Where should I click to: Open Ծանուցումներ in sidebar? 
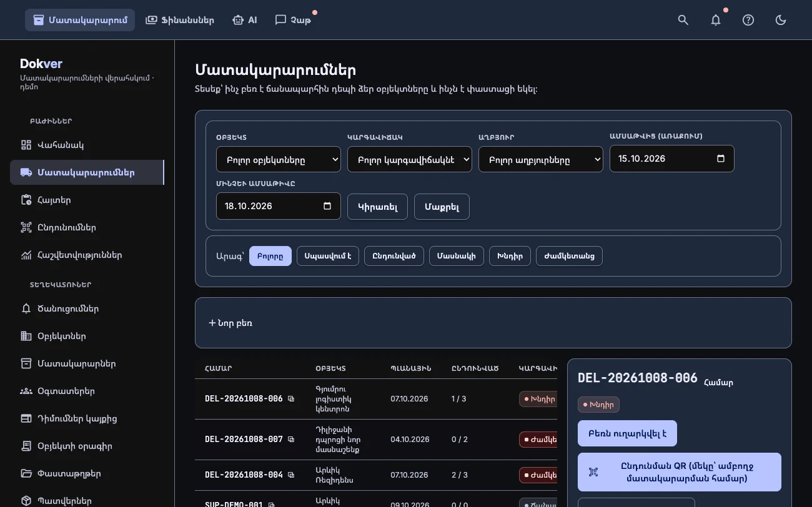(x=87, y=308)
